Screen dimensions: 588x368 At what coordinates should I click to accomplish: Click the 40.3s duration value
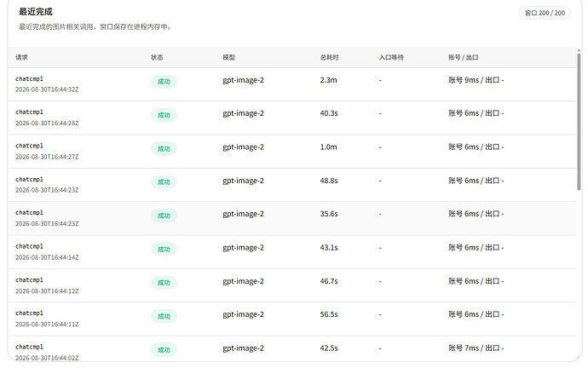click(x=329, y=113)
